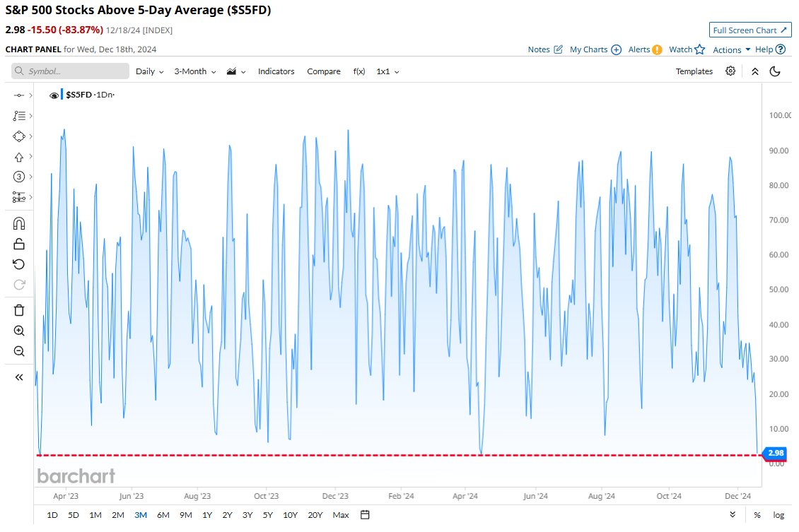Collapse toolbar with the up-chevrons icon

(x=755, y=71)
